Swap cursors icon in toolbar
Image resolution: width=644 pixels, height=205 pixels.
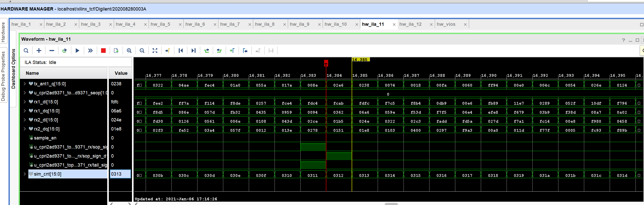(271, 51)
